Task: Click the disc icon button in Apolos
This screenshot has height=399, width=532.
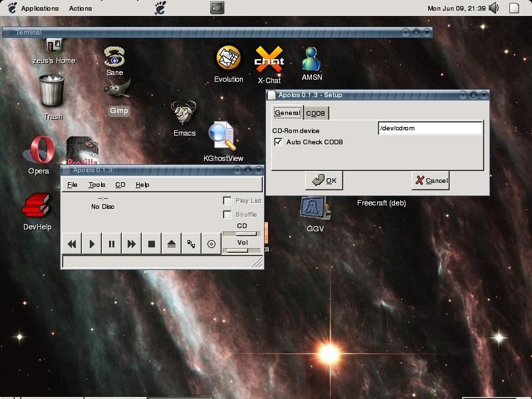Action: (x=211, y=244)
